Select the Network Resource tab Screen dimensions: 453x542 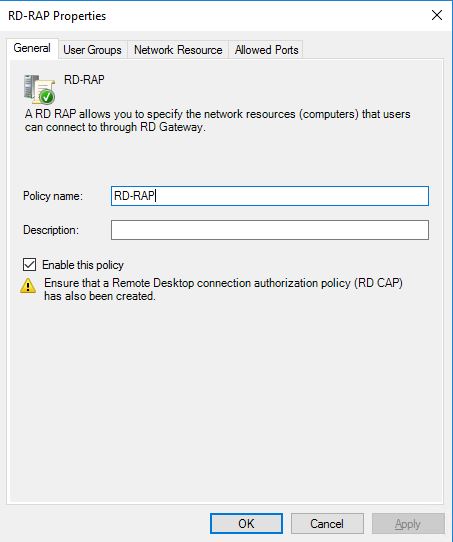tap(178, 50)
